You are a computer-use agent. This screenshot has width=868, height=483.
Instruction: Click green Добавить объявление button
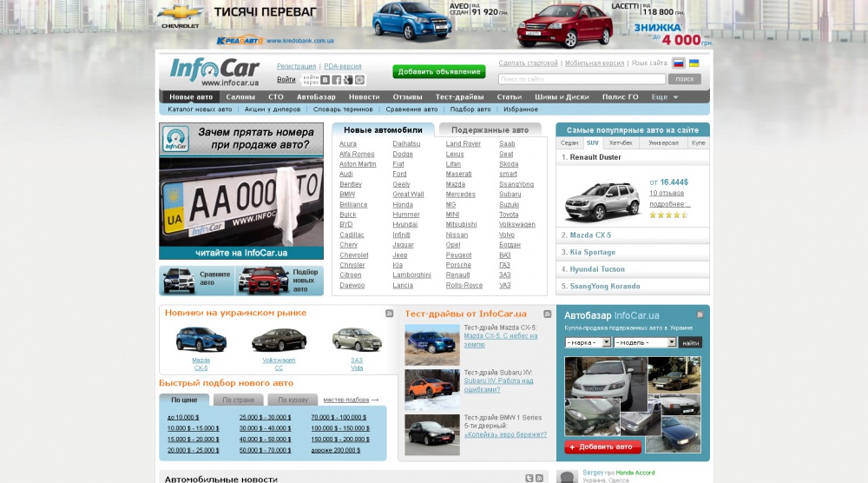(x=439, y=72)
